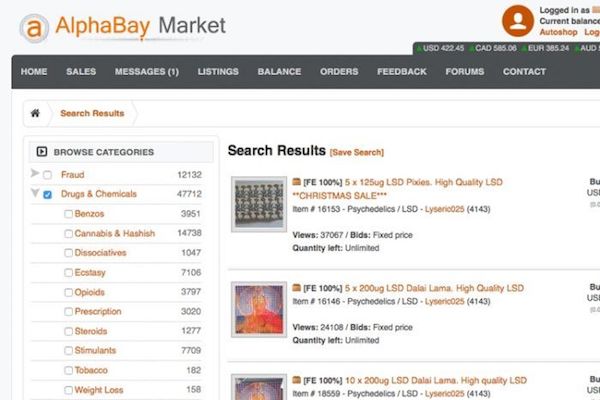Check the Opioids subcategory checkbox
This screenshot has width=600, height=400.
(x=68, y=292)
